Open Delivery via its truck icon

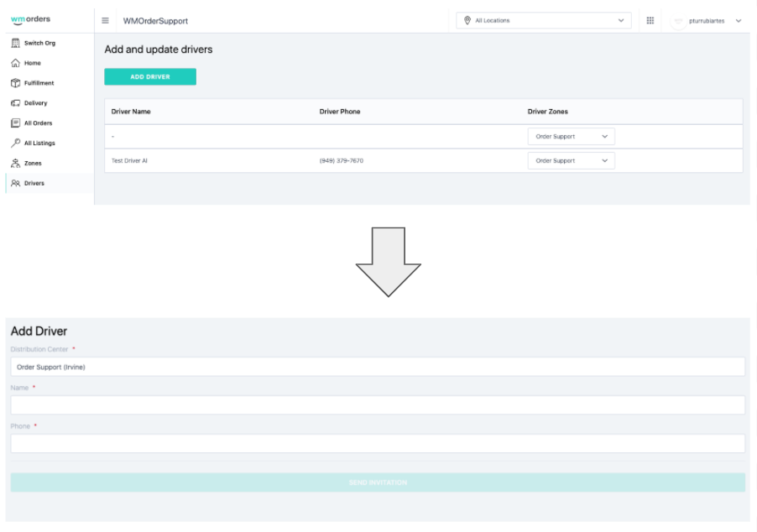(x=14, y=102)
